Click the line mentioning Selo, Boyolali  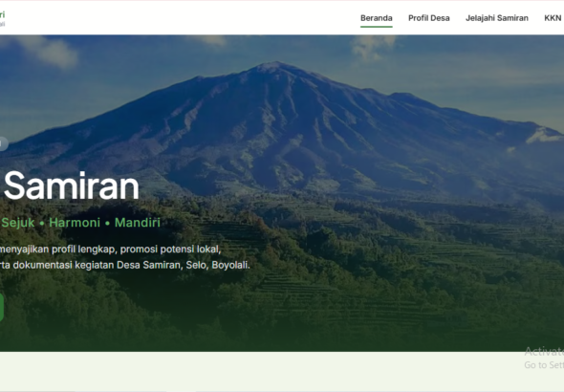pos(125,265)
